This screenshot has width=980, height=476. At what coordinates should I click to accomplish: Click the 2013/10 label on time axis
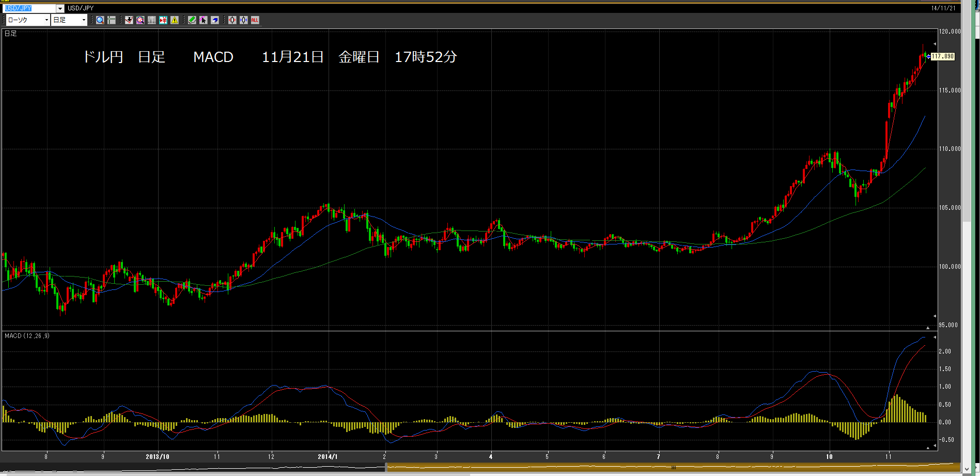click(158, 457)
